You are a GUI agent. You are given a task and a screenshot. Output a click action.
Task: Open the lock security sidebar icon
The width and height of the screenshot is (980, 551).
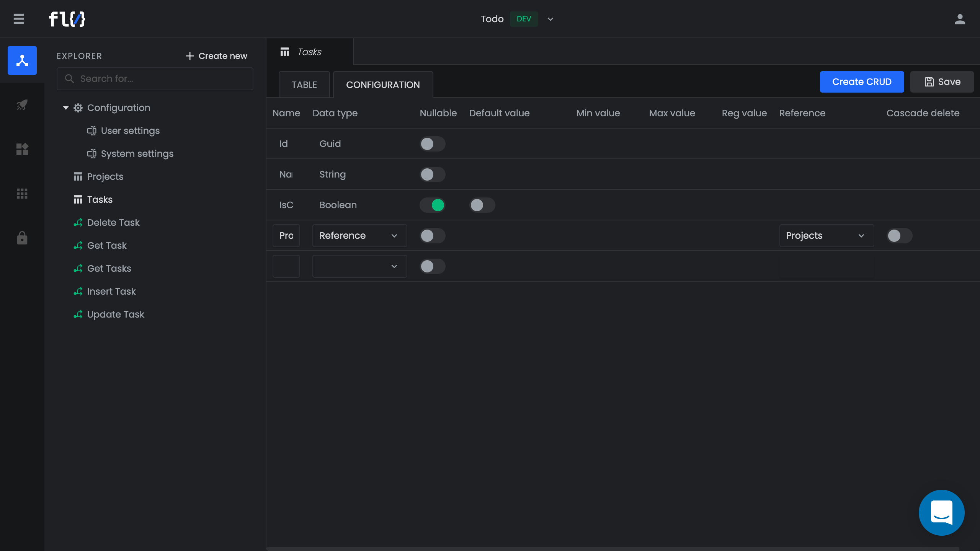coord(22,238)
